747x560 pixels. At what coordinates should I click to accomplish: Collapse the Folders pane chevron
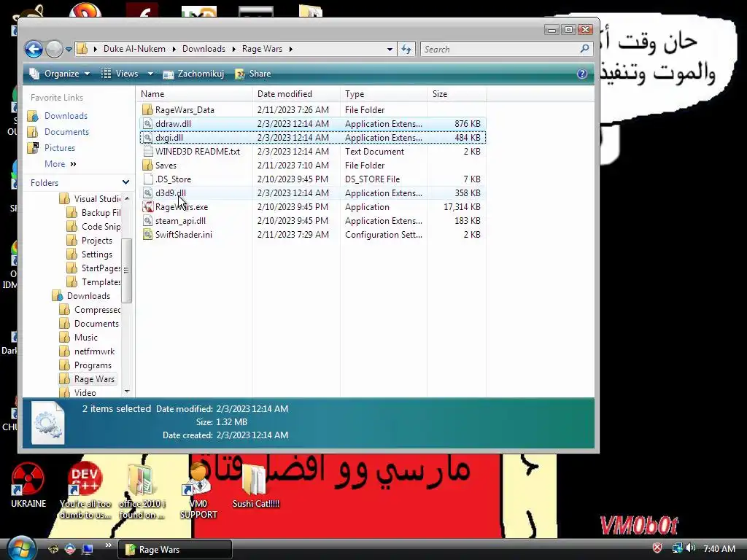(125, 182)
